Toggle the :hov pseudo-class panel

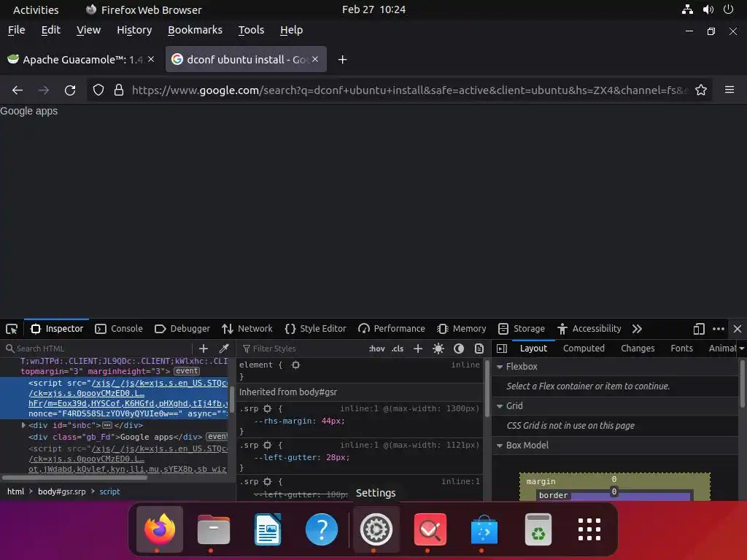377,349
